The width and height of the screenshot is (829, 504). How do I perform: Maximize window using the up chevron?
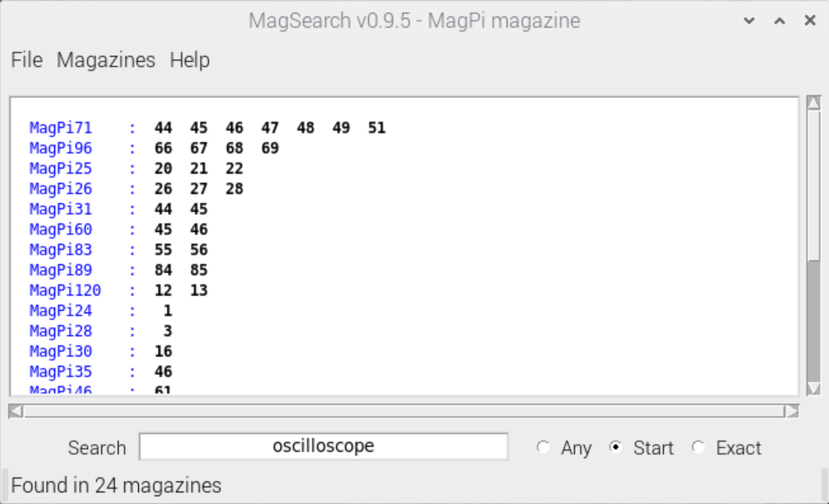779,20
